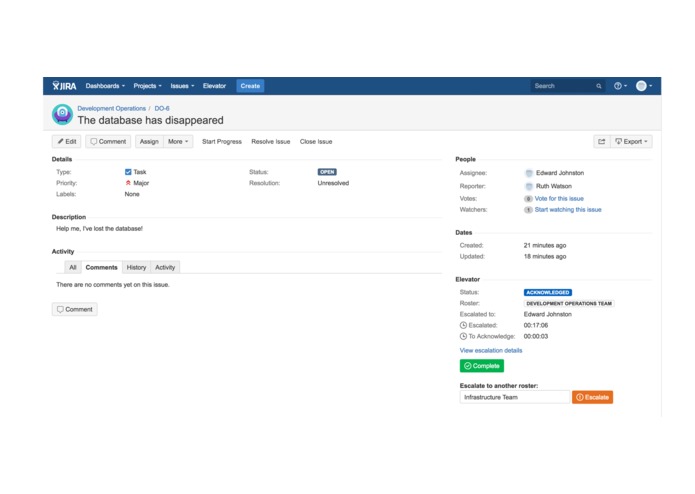695x494 pixels.
Task: Click the Unresolved resolution value
Action: tap(333, 183)
